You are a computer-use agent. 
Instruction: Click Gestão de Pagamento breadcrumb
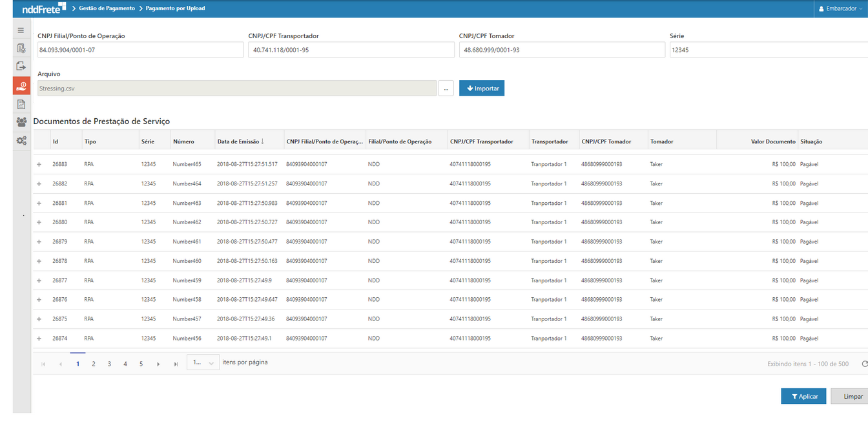point(107,8)
